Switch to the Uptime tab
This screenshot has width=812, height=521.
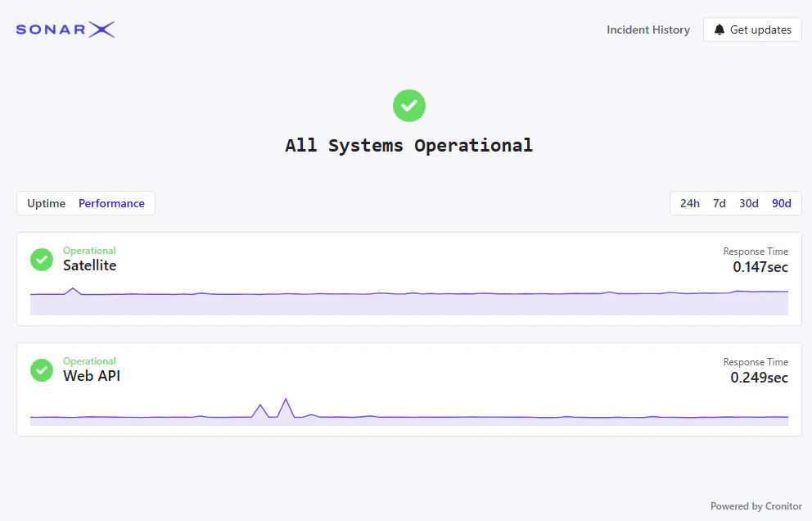point(46,203)
